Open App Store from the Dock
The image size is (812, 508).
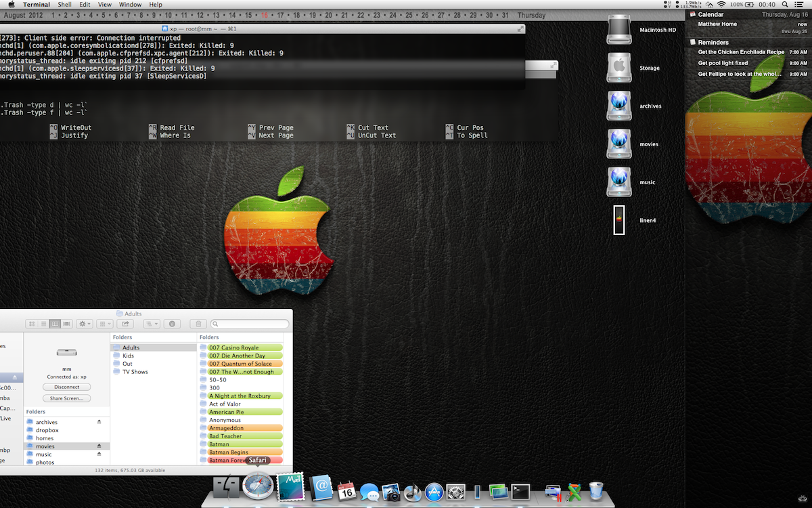click(x=434, y=492)
